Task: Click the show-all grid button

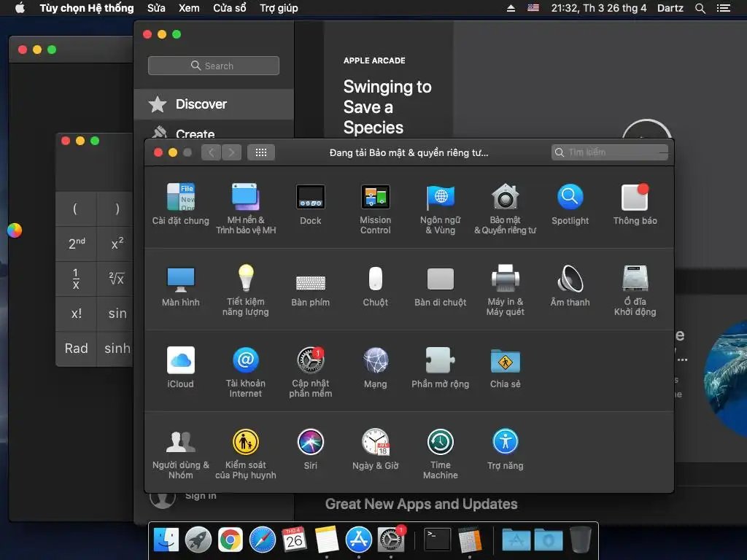Action: pyautogui.click(x=261, y=152)
